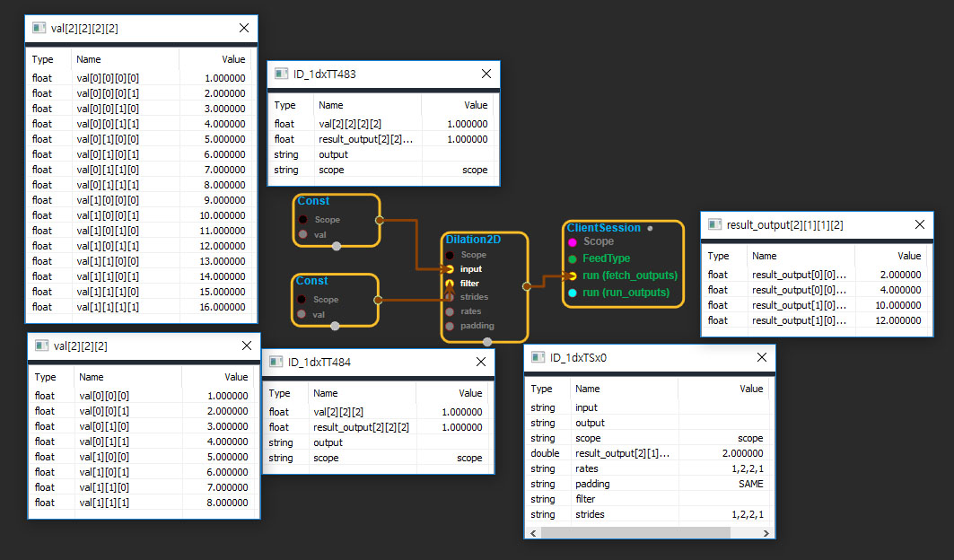Toggle the small gray dot beside ClientSession title
Image resolution: width=954 pixels, height=560 pixels.
(x=650, y=229)
